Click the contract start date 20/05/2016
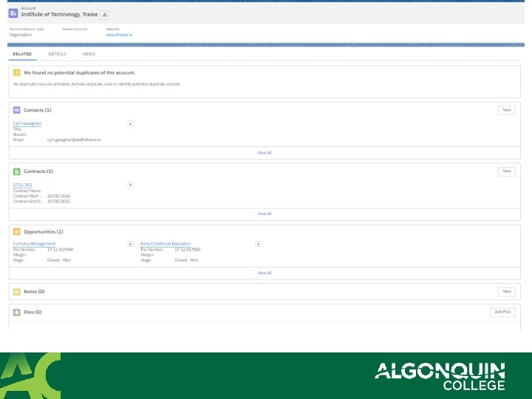Image resolution: width=532 pixels, height=399 pixels. click(x=58, y=196)
